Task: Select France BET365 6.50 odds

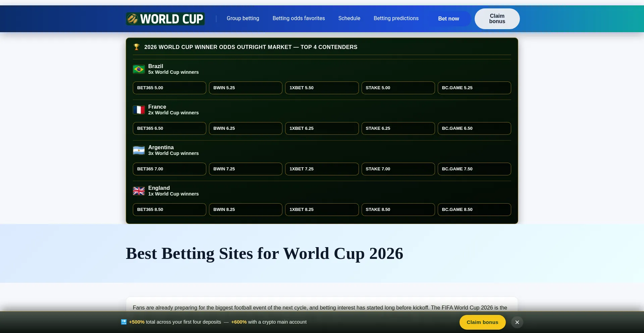Action: (x=169, y=128)
